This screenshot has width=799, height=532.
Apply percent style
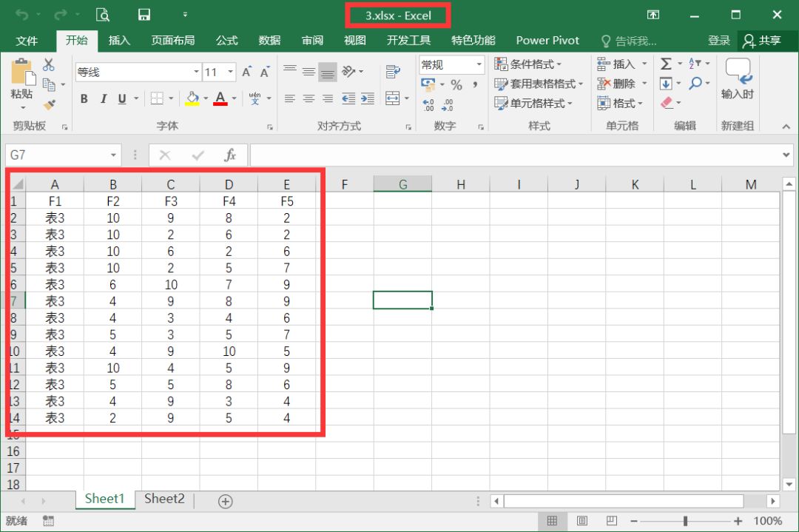tap(456, 84)
